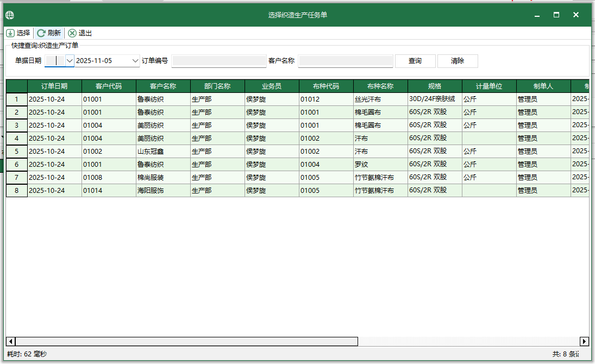Click the 订单日期 column header

[54, 86]
